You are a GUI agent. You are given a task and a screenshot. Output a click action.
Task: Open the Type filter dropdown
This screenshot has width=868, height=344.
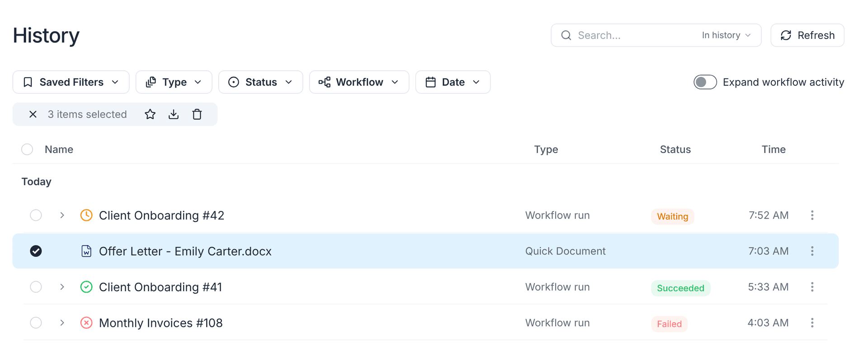pyautogui.click(x=174, y=82)
